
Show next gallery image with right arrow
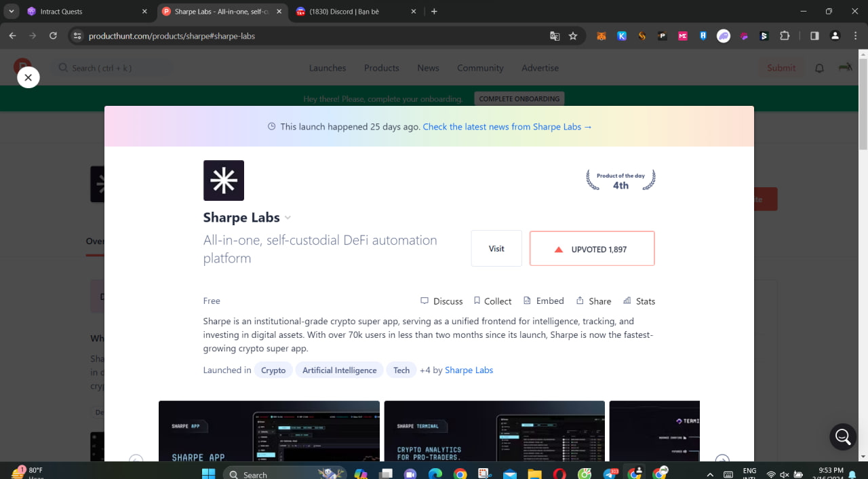722,460
